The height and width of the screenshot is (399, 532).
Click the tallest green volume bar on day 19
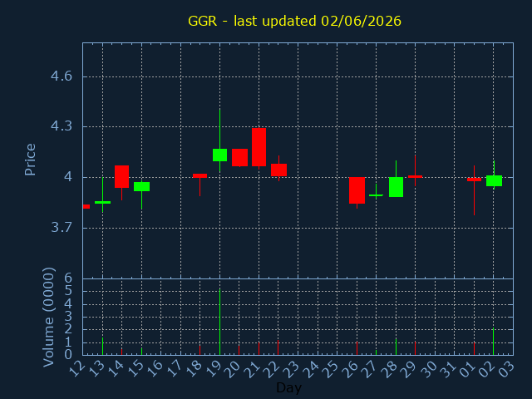tap(219, 322)
